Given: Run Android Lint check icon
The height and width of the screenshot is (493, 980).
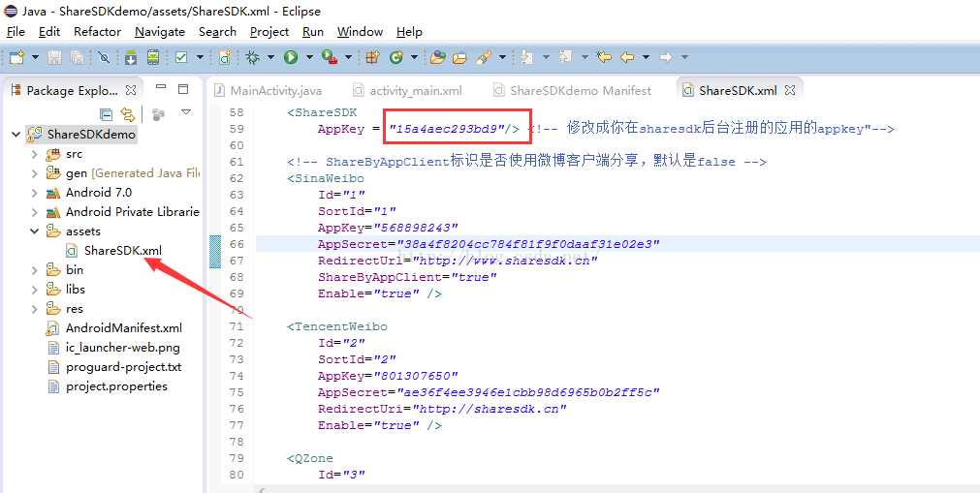Looking at the screenshot, I should [x=181, y=57].
